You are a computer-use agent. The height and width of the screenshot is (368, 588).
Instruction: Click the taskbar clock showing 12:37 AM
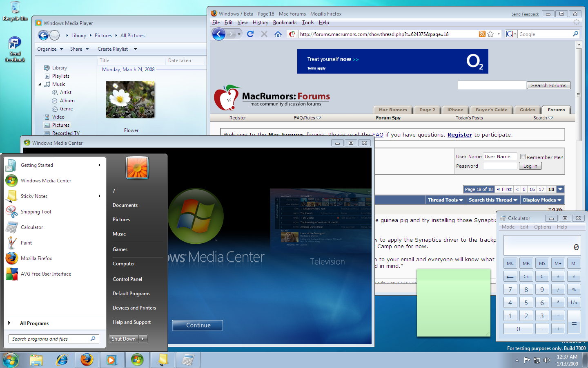567,360
